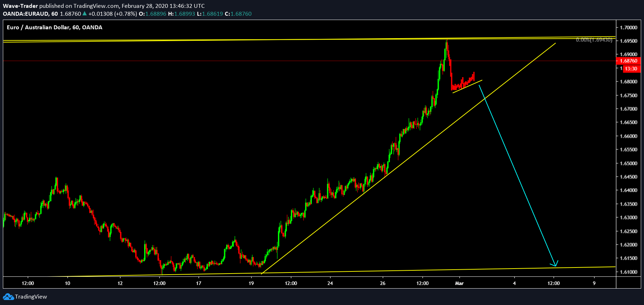Click the TradingView wordmark at the bottom
This screenshot has width=644, height=305.
(31, 297)
